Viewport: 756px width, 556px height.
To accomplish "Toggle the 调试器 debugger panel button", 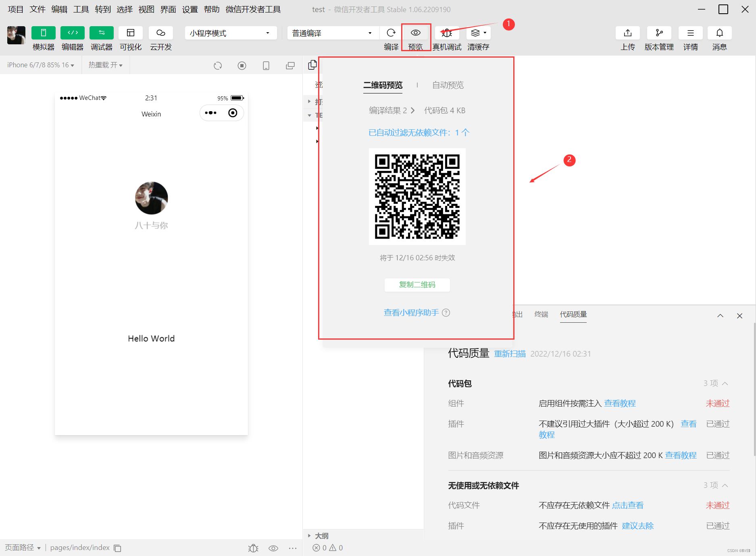I will (102, 33).
